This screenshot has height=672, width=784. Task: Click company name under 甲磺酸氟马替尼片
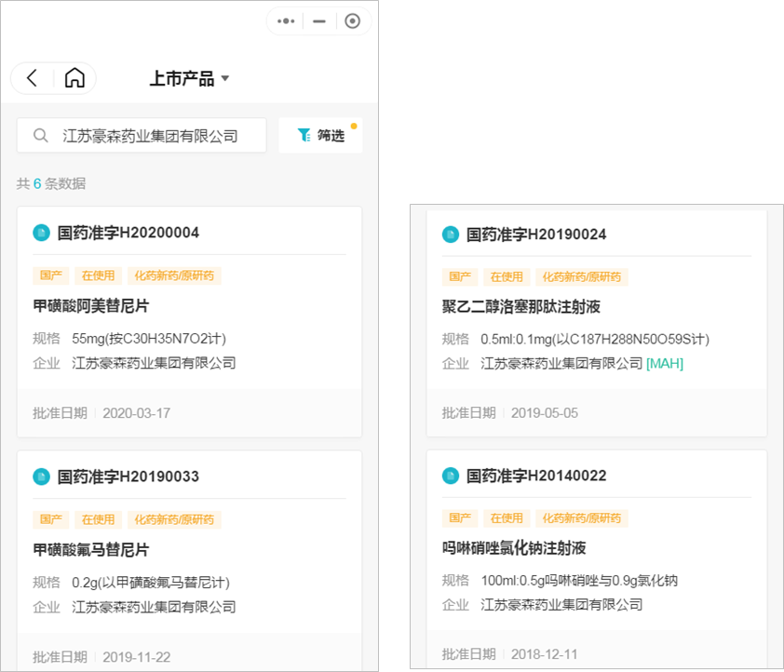click(x=154, y=607)
